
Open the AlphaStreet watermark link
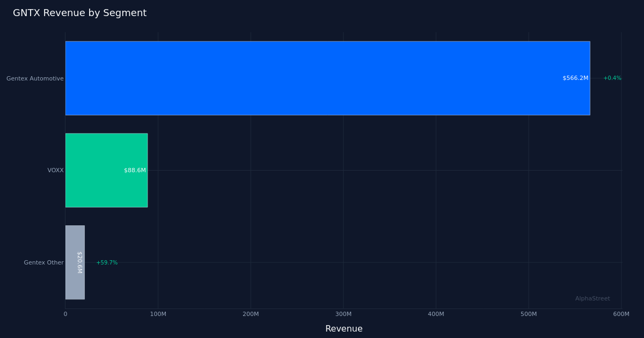[x=592, y=299]
